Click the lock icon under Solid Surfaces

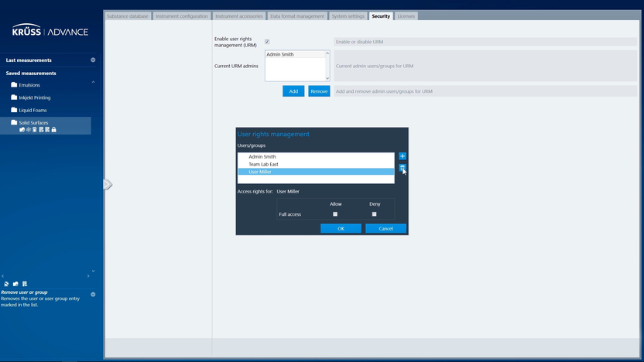click(53, 130)
